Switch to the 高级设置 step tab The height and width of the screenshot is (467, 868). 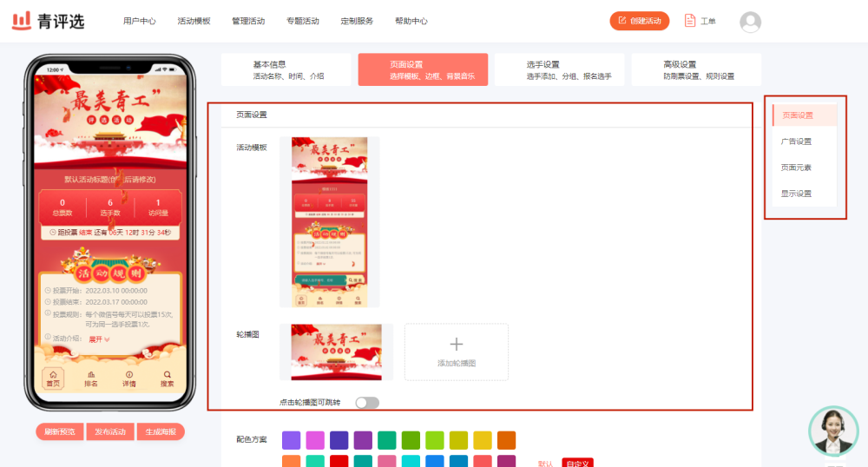tap(696, 69)
